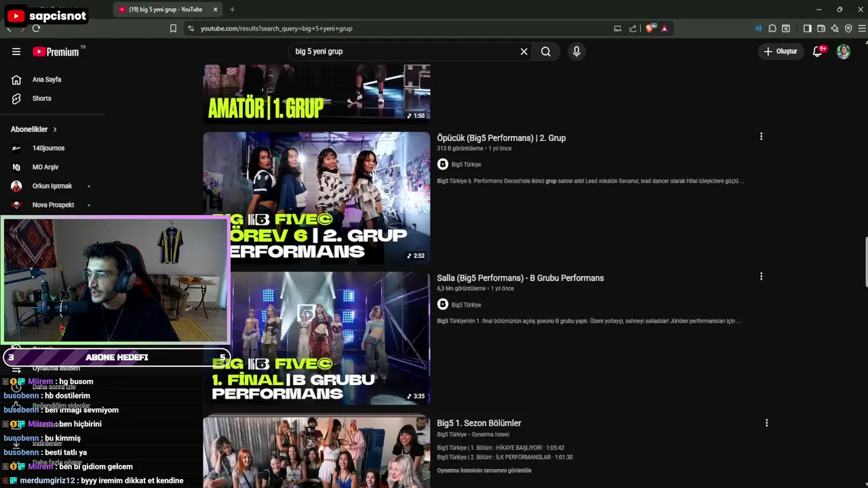Clear the search query with X

click(524, 52)
